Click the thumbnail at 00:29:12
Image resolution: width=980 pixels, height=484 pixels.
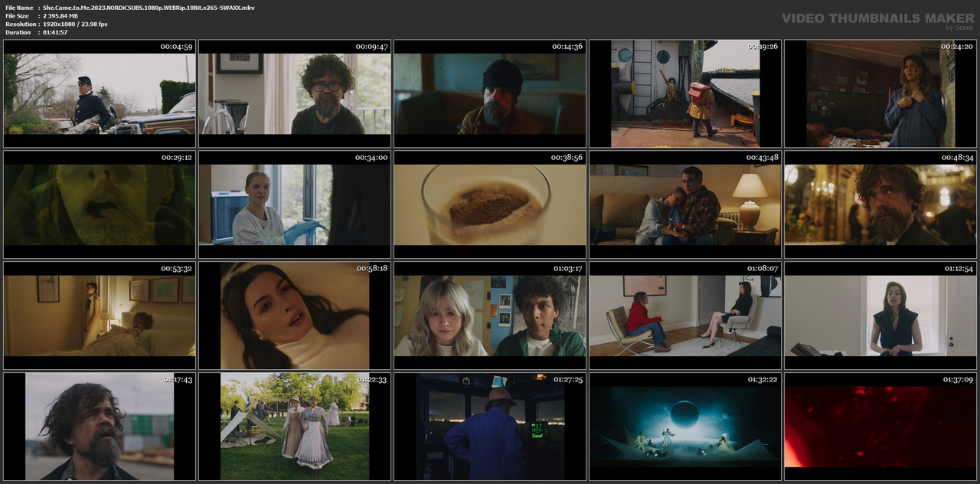100,204
